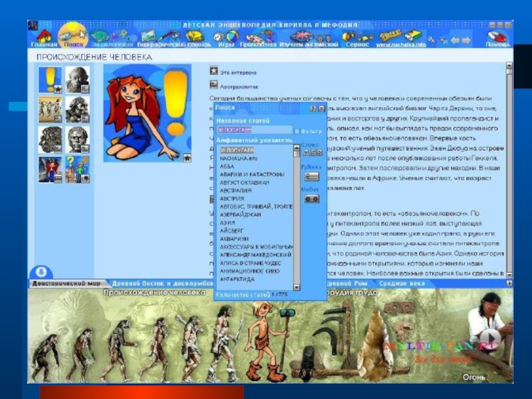532x399 pixels.
Task: Open Происхождение человека timeline section
Action: 154,293
